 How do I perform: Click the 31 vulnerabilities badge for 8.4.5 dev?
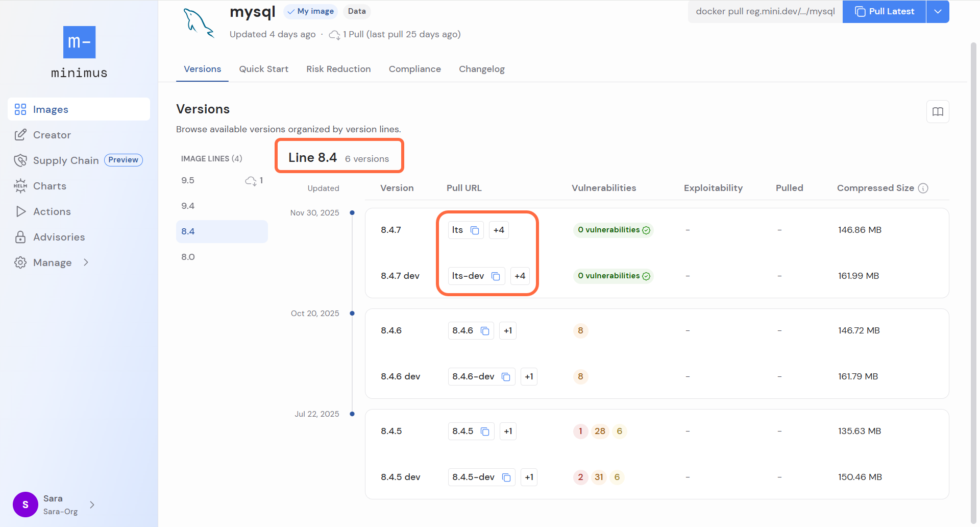[599, 477]
